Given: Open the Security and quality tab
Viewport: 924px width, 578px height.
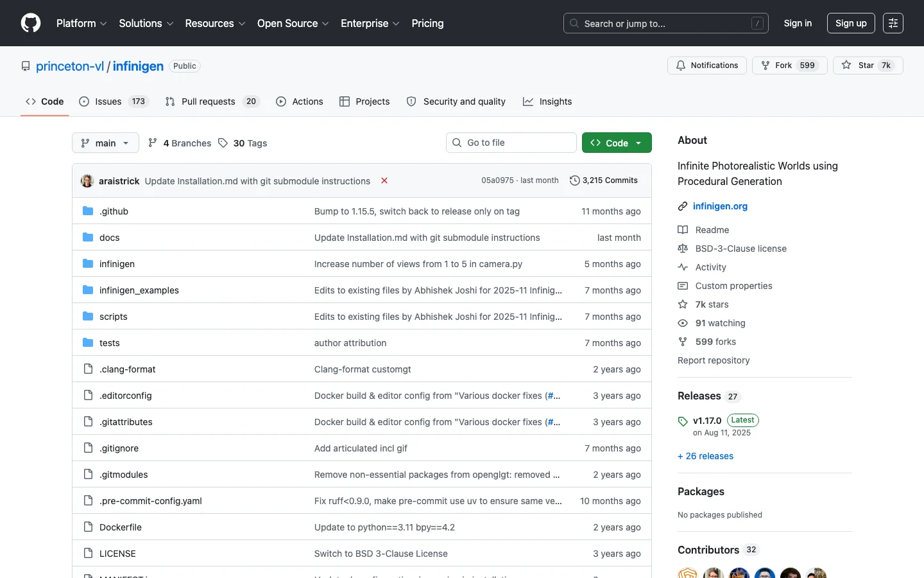Looking at the screenshot, I should [456, 101].
